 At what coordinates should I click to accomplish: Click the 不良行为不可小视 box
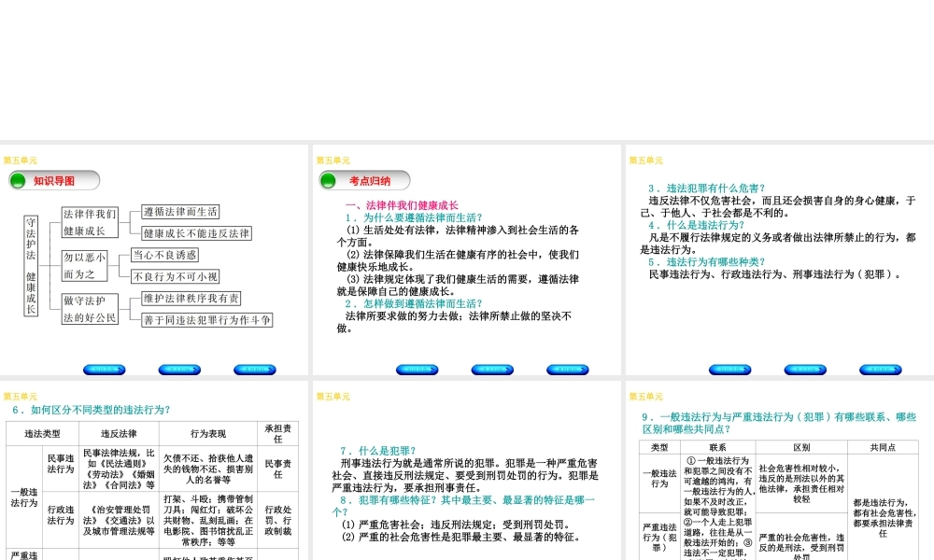point(176,276)
